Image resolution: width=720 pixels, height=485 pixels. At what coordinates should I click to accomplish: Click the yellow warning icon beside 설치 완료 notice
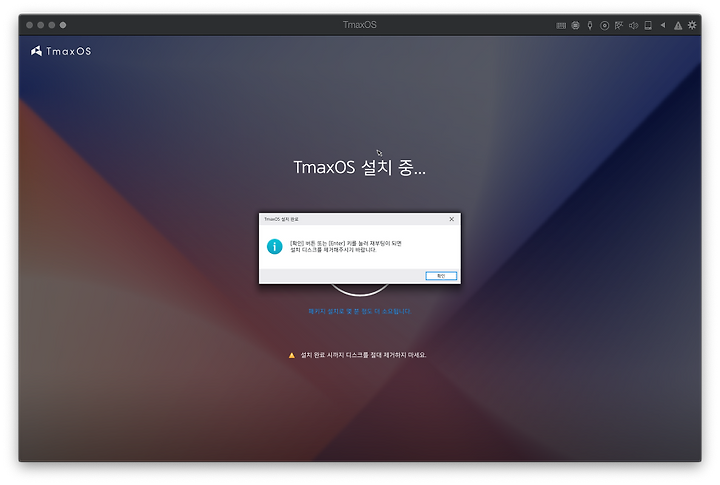(292, 355)
